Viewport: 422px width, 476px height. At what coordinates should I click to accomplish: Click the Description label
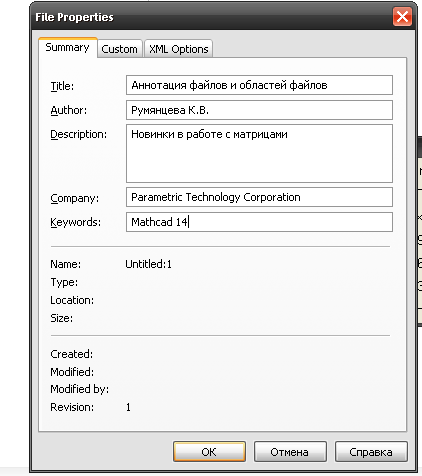(78, 134)
